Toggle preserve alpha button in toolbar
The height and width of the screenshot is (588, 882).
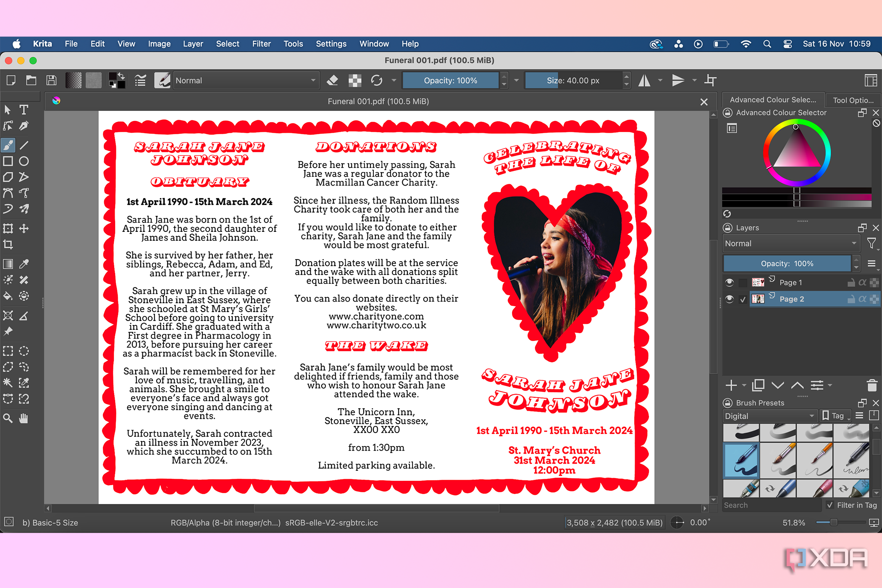(x=355, y=80)
